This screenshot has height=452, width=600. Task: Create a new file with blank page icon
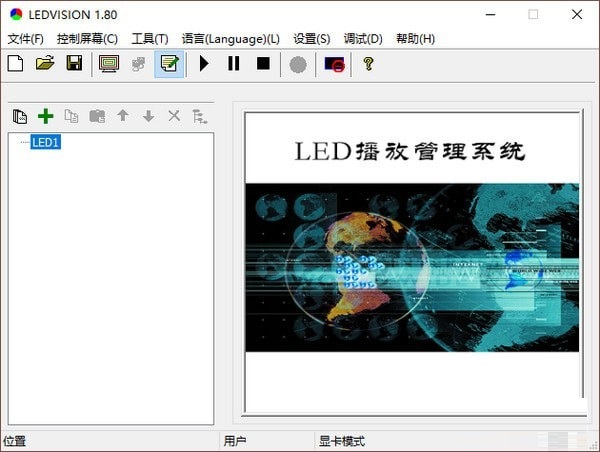click(x=15, y=64)
